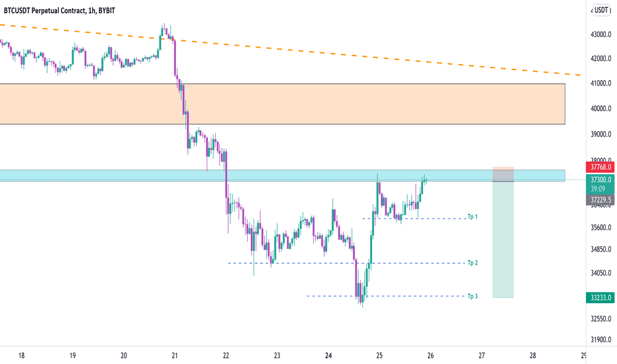Click the Tp 2 label
This screenshot has width=617, height=364.
pyautogui.click(x=472, y=263)
